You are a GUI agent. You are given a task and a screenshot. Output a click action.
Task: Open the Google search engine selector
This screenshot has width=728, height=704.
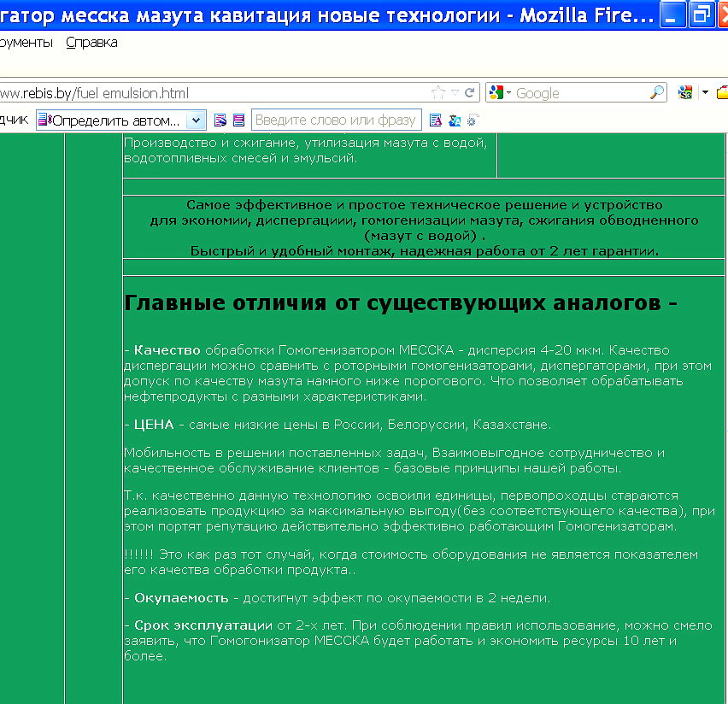tap(500, 93)
